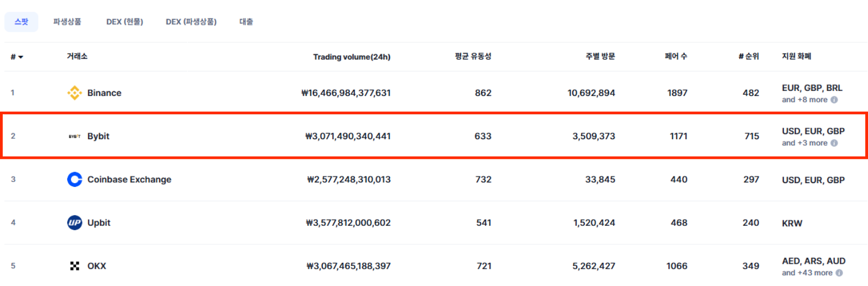868x286 pixels.
Task: Open the Bybit exchange link
Action: pyautogui.click(x=98, y=136)
